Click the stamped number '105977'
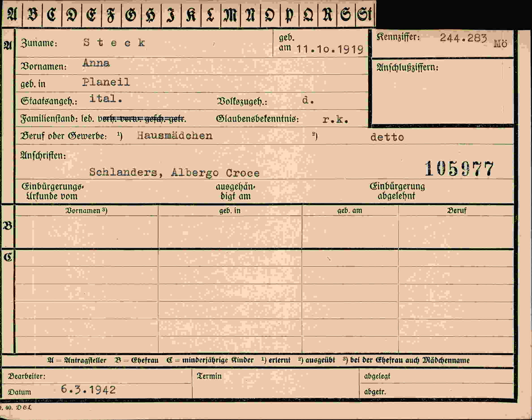 click(459, 169)
